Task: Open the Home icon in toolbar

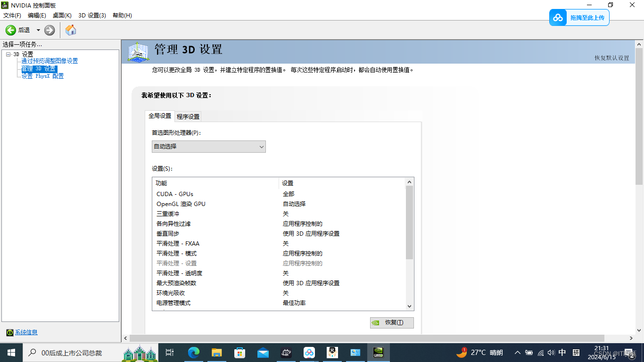Action: (x=71, y=30)
